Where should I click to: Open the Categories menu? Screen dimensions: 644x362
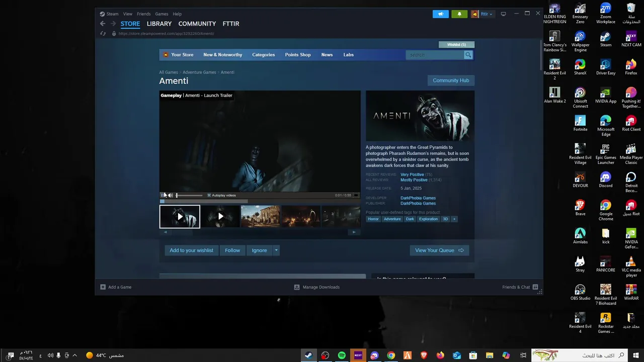(x=264, y=55)
